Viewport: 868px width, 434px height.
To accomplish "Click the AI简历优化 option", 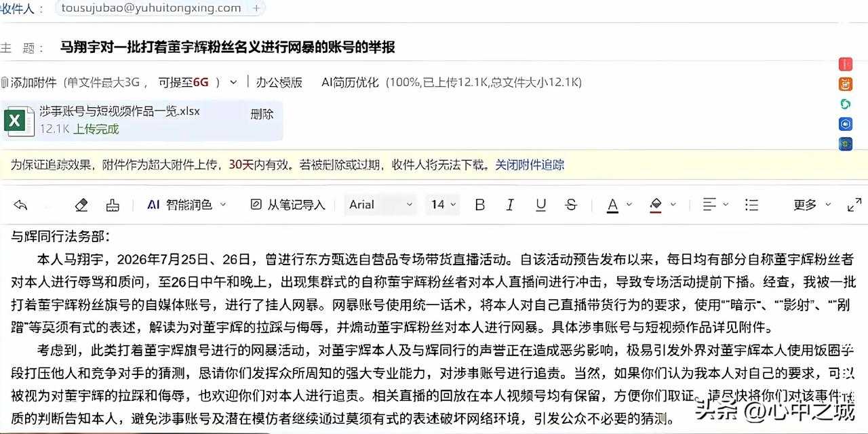I will pyautogui.click(x=350, y=82).
